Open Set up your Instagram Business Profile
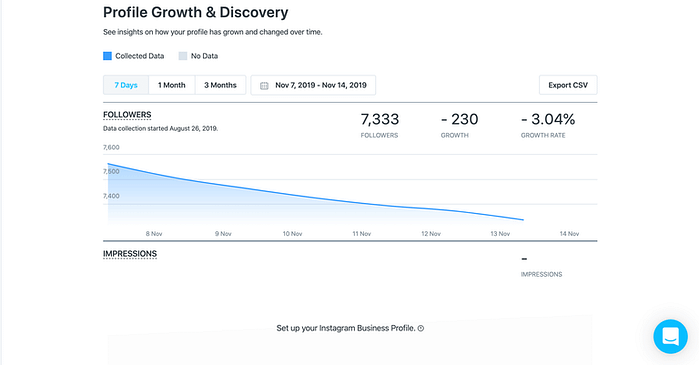 (x=346, y=328)
